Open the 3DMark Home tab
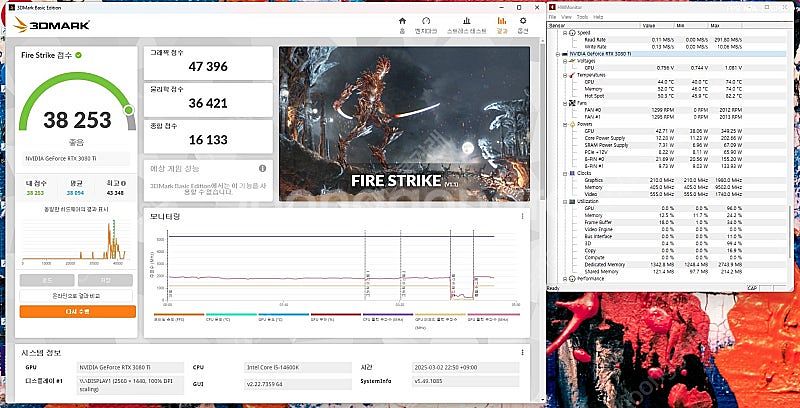The height and width of the screenshot is (408, 800). (x=402, y=25)
